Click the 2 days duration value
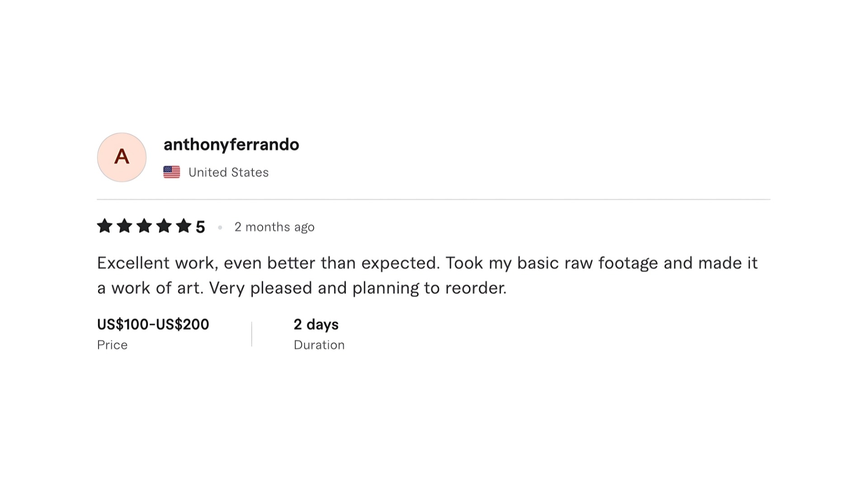Viewport: 868px width, 488px height. click(316, 324)
